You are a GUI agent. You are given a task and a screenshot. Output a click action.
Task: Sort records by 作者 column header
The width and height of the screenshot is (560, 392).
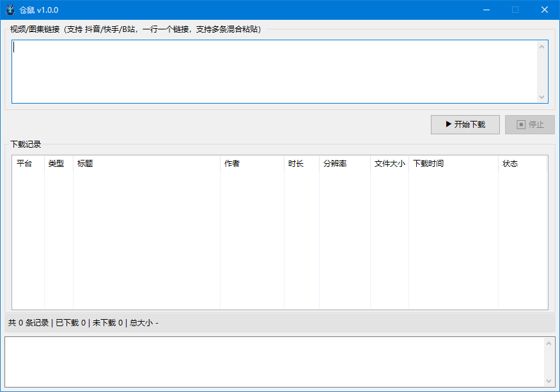(x=252, y=164)
